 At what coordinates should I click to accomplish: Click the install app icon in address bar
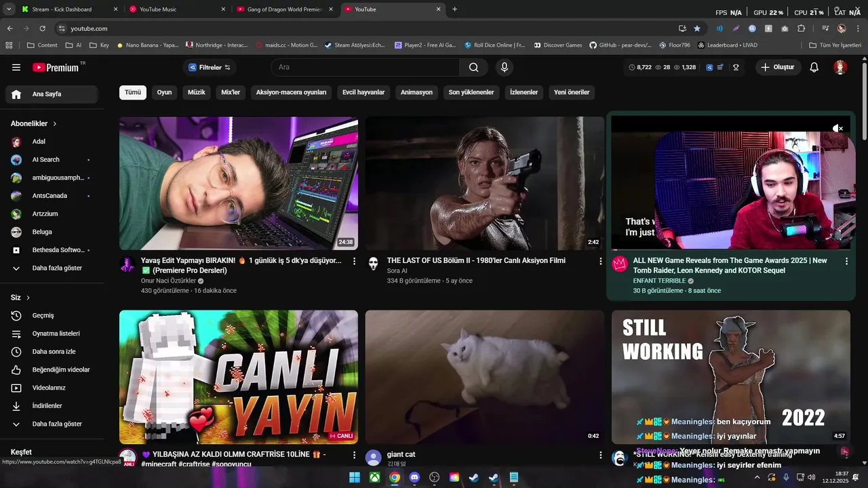[682, 28]
